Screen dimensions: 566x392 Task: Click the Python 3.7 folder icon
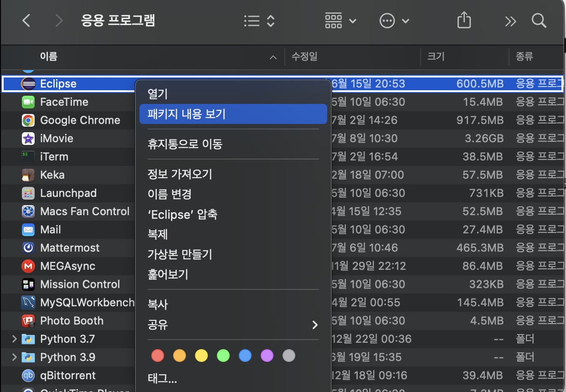click(x=28, y=339)
